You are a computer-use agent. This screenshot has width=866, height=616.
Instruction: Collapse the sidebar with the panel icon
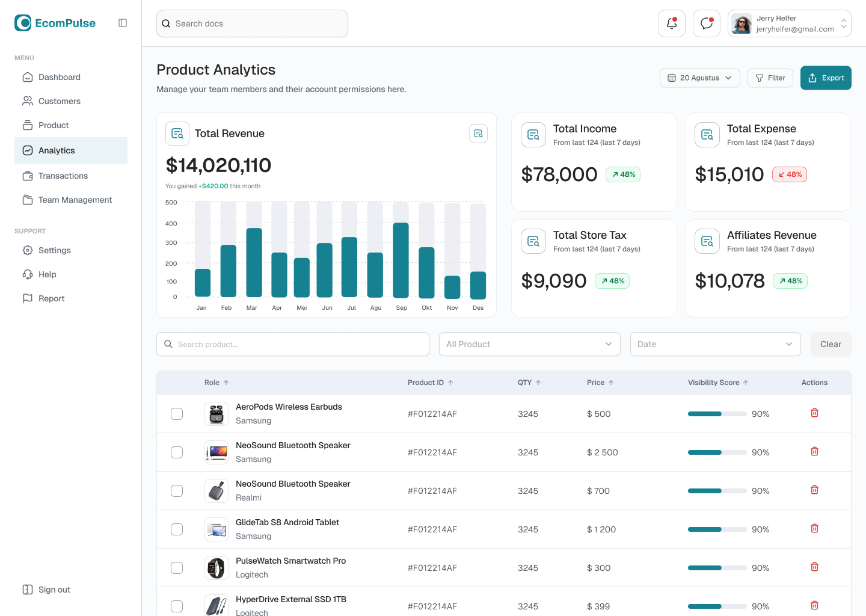(x=123, y=22)
